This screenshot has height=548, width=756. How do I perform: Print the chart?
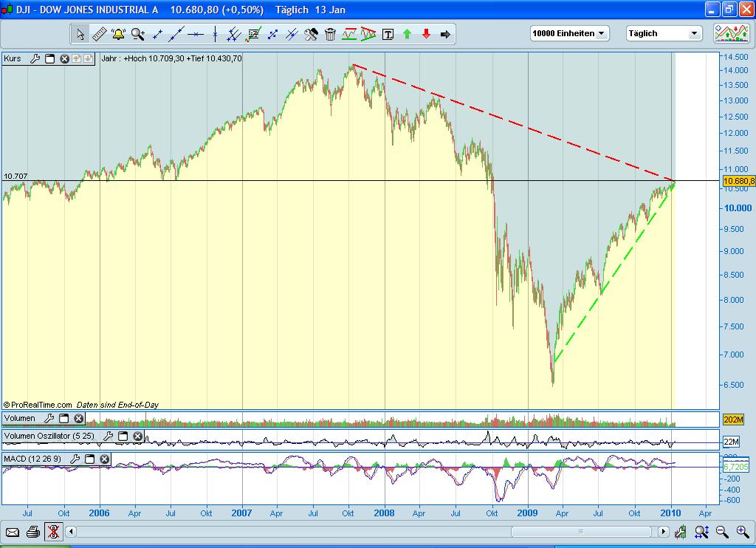pos(32,531)
